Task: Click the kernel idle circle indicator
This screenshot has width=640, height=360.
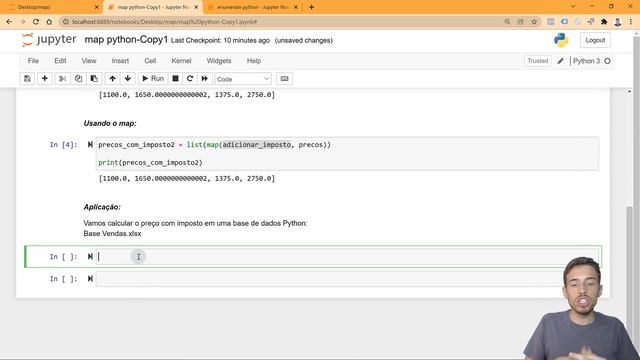Action: (607, 61)
